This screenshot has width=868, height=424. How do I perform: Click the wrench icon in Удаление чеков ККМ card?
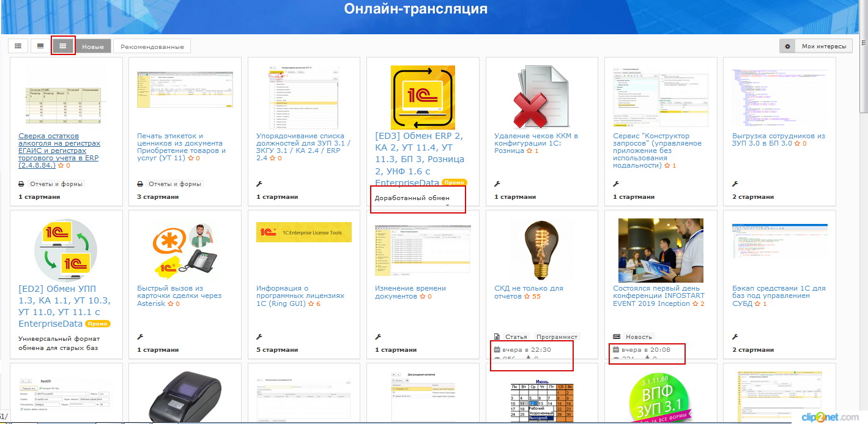click(x=497, y=184)
